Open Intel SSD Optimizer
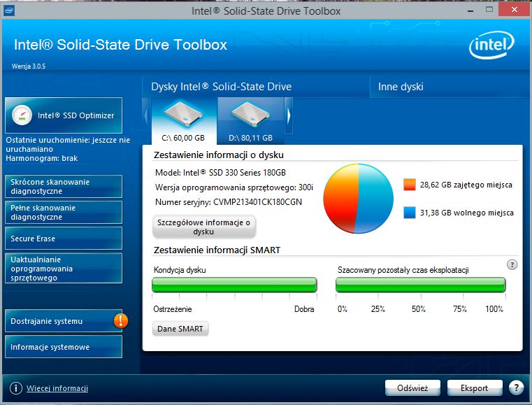 pos(64,115)
